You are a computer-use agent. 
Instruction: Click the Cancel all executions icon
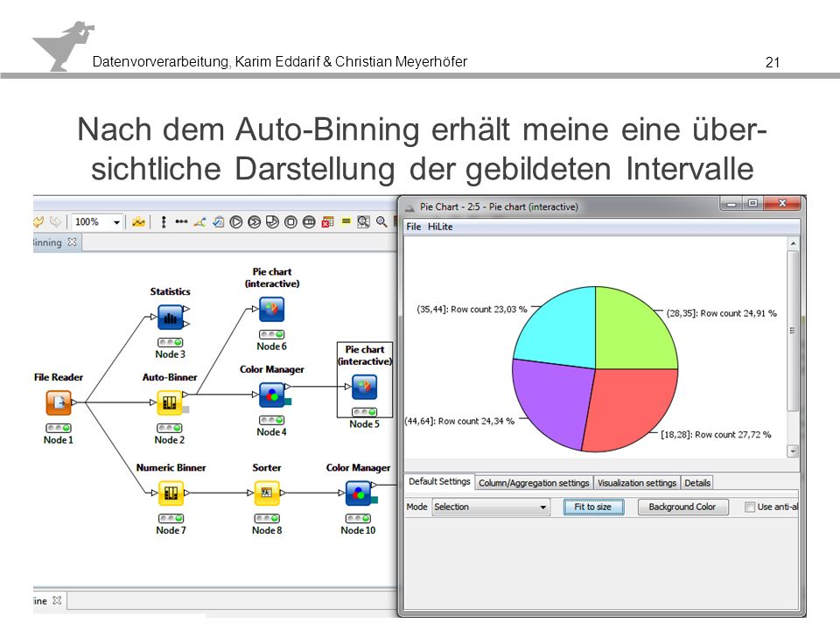309,221
